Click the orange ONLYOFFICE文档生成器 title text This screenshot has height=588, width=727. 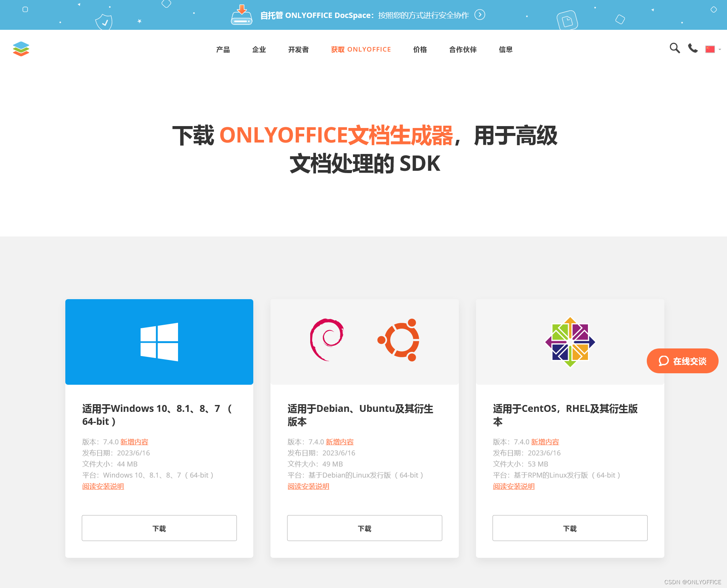(x=336, y=135)
